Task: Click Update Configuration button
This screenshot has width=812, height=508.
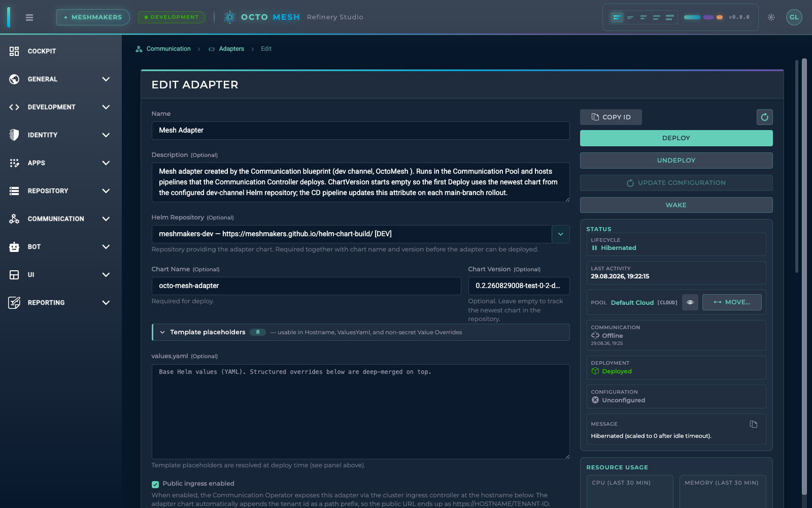Action: point(676,183)
